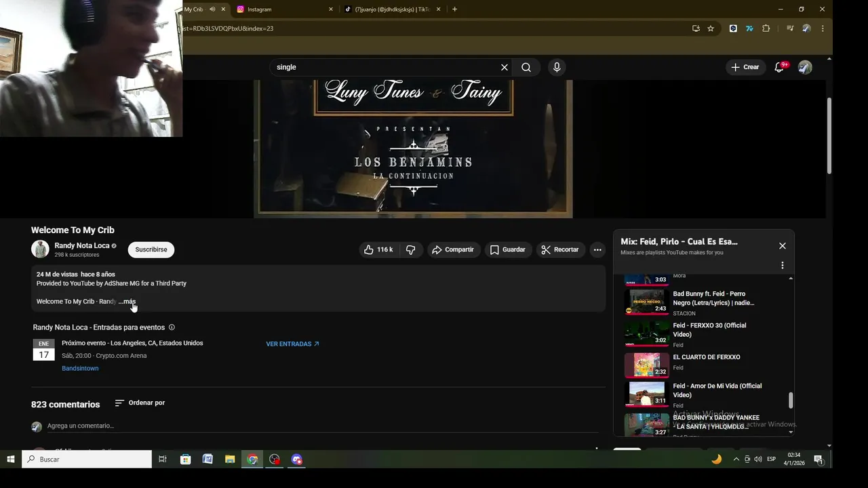Click the install app icon in address bar
The height and width of the screenshot is (488, 868).
(x=696, y=28)
